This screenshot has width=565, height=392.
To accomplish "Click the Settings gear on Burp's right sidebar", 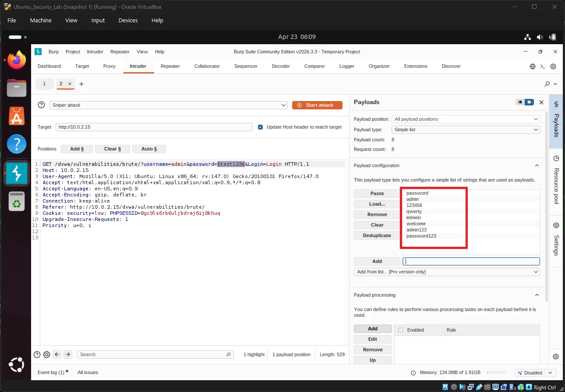I will (x=556, y=225).
